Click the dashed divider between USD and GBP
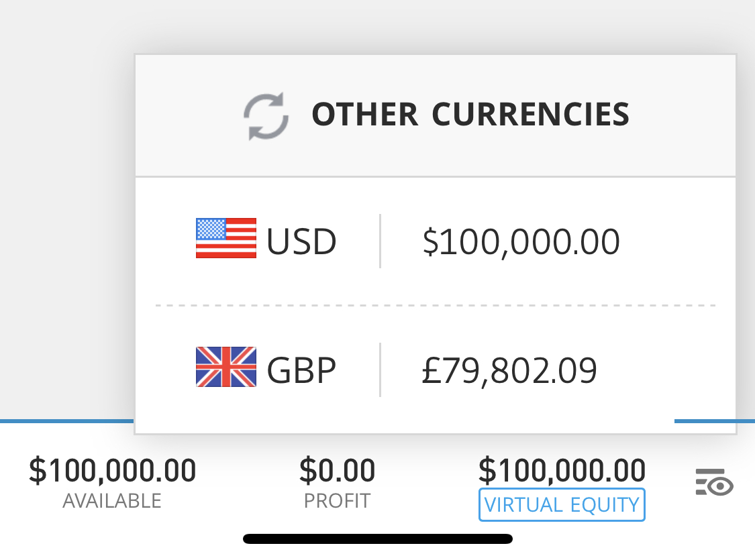Screen dimensions: 755x560 [x=436, y=306]
